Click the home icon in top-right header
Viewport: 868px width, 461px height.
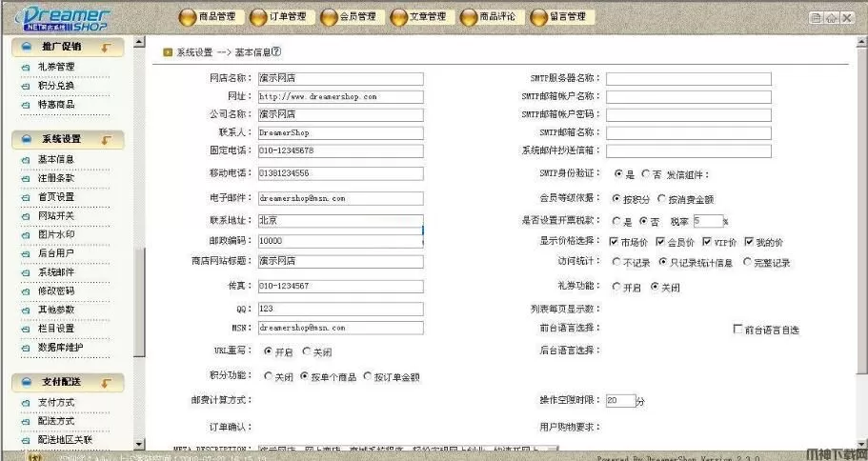(x=832, y=18)
